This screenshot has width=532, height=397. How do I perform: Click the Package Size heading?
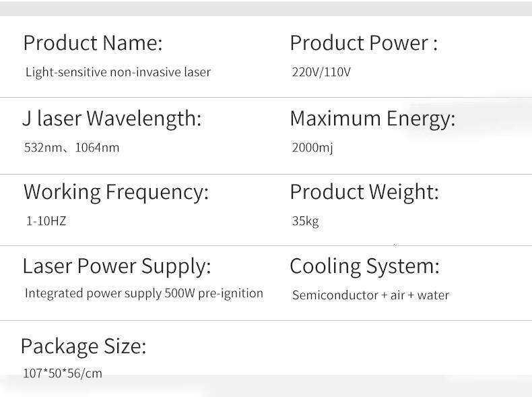pyautogui.click(x=83, y=346)
